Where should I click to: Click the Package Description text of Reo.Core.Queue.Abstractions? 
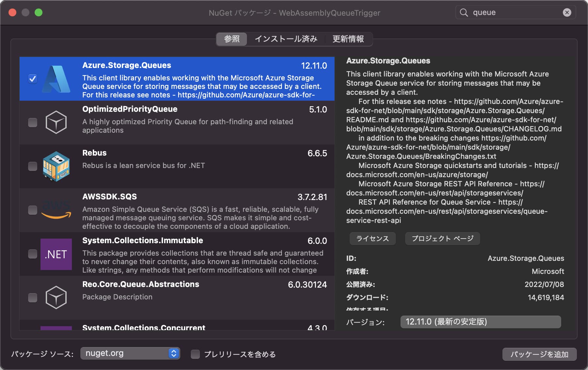click(117, 297)
